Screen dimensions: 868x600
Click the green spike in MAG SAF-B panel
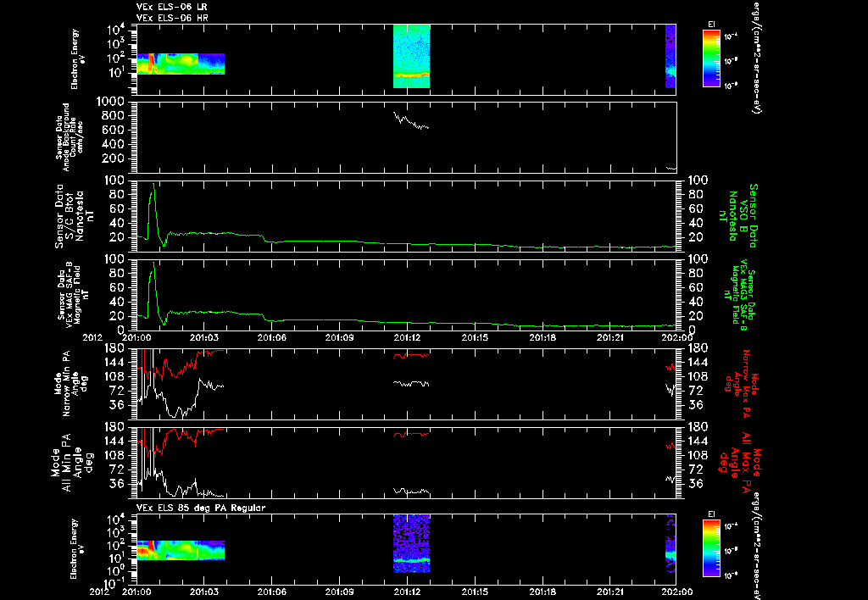[x=153, y=263]
